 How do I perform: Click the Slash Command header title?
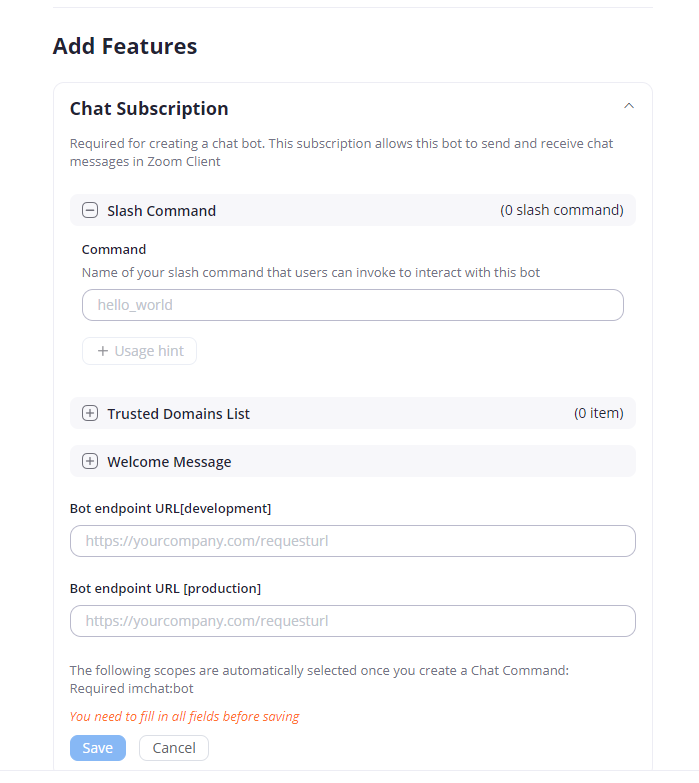click(161, 210)
